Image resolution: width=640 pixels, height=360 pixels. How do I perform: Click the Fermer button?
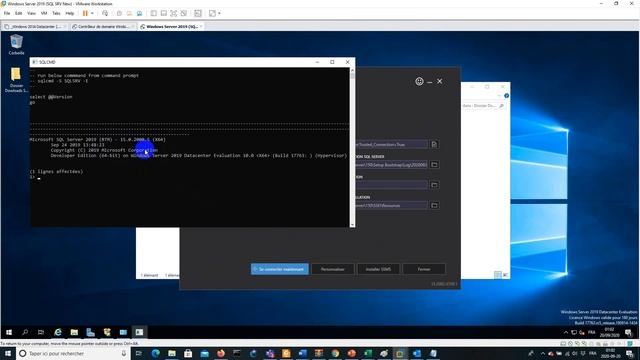[424, 269]
